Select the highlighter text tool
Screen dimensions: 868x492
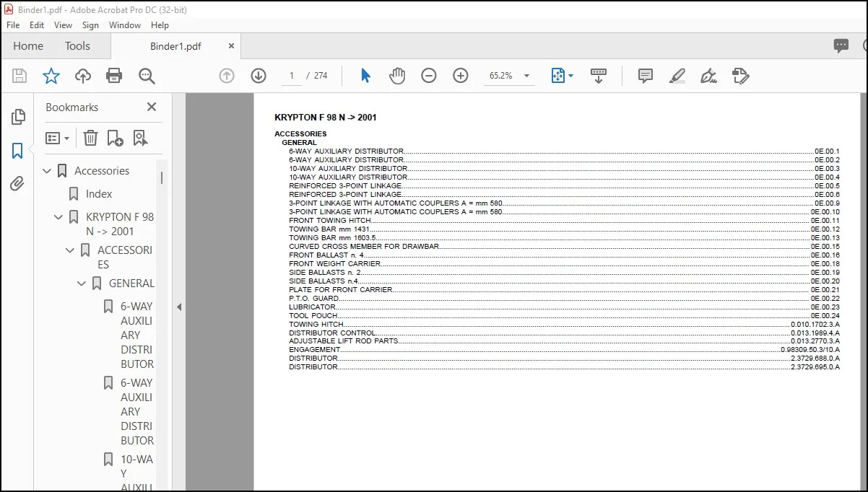pos(677,76)
